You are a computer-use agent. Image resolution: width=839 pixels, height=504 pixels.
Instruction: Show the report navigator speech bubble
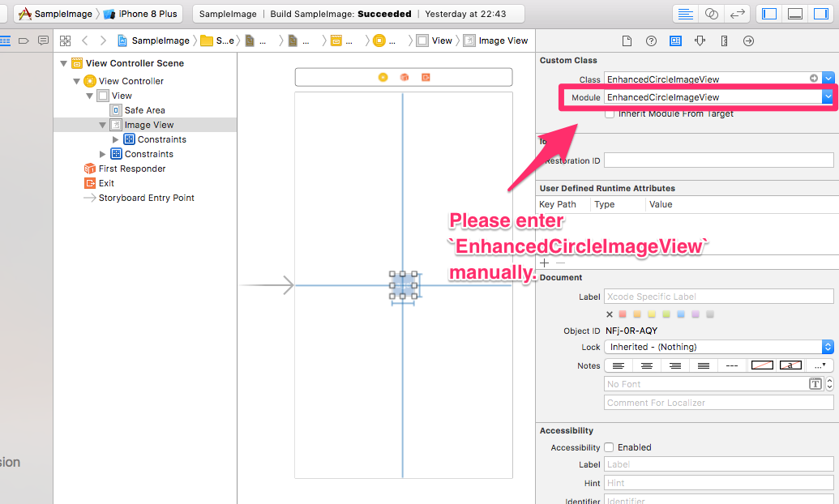(x=43, y=41)
